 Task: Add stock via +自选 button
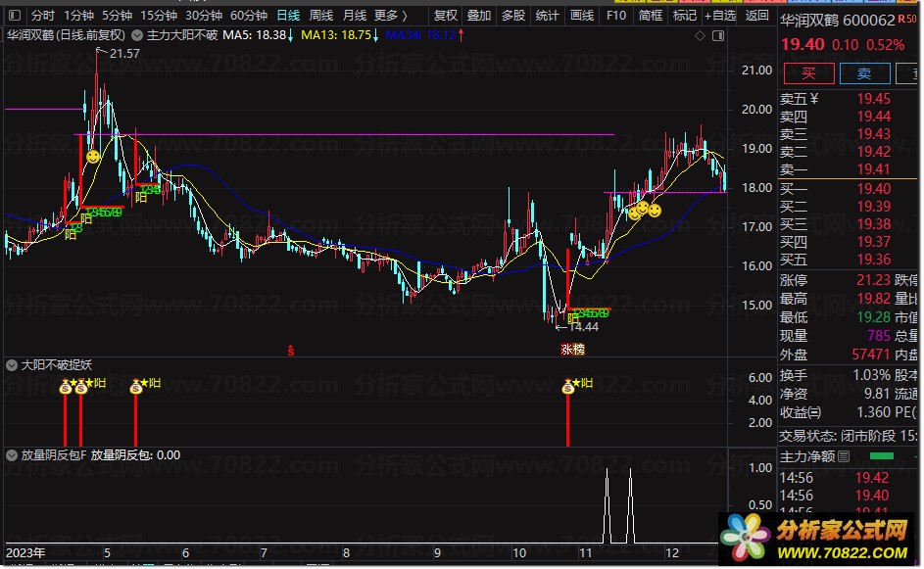click(720, 16)
